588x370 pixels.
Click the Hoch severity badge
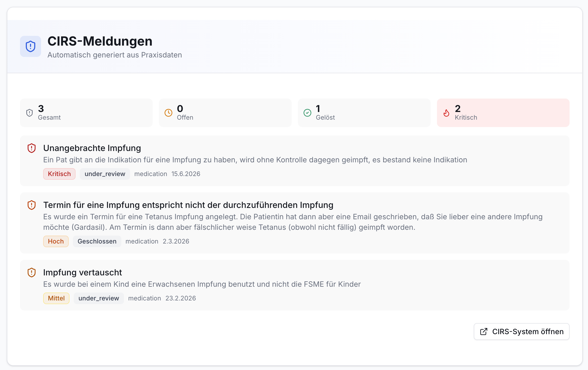click(56, 241)
